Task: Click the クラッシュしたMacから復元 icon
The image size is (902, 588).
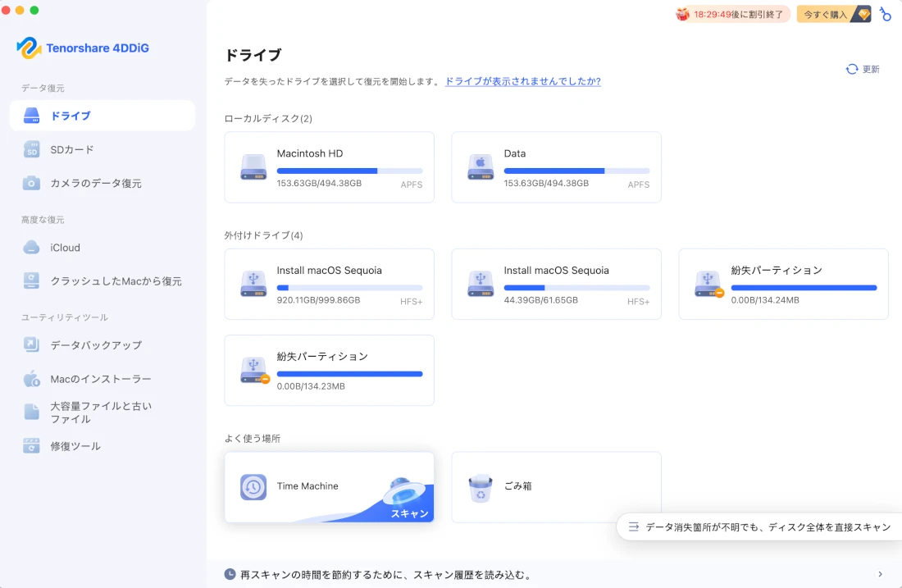Action: pyautogui.click(x=31, y=280)
